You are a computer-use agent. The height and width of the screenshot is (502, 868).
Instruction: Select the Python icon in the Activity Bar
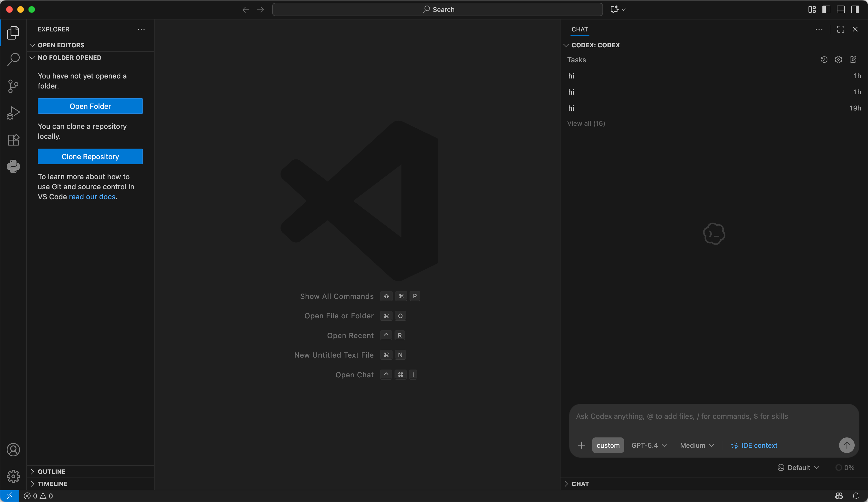point(13,166)
